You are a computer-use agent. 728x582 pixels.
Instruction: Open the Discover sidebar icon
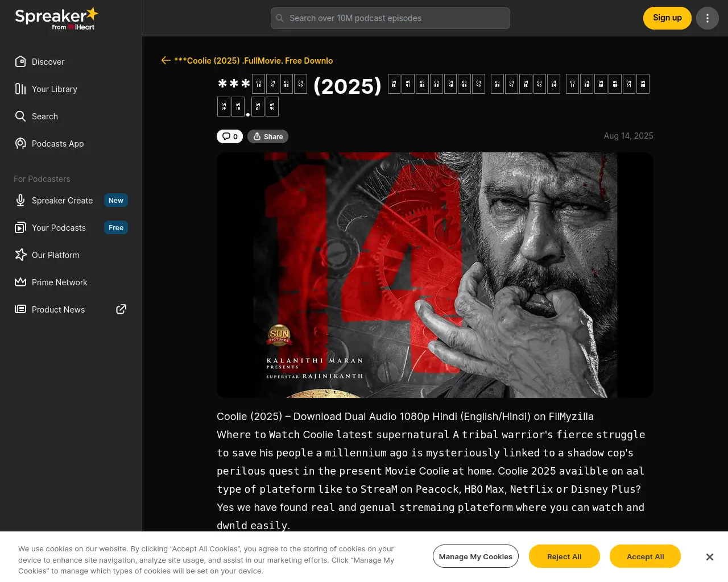[x=20, y=61]
